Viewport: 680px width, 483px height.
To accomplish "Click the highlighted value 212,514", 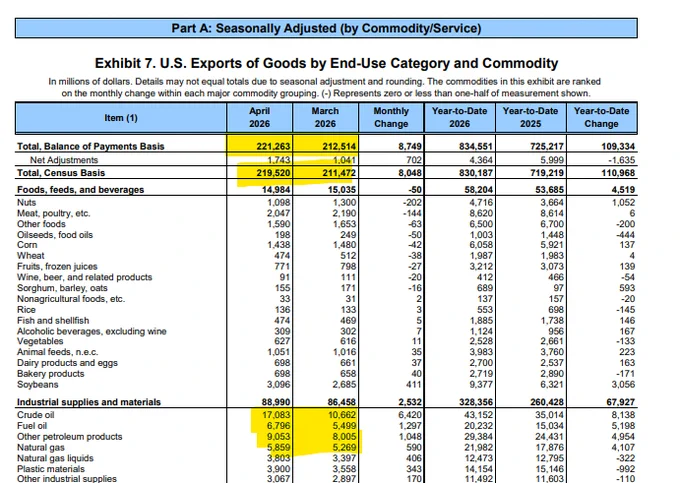I will point(339,147).
